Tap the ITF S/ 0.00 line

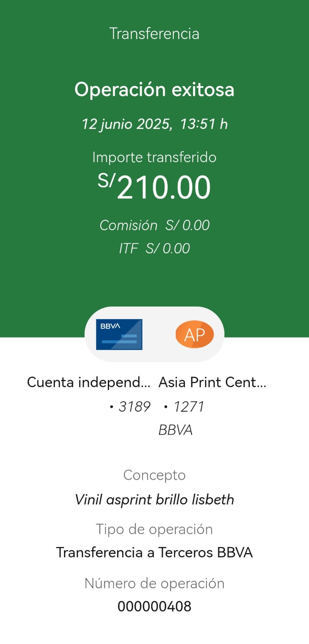point(154,248)
